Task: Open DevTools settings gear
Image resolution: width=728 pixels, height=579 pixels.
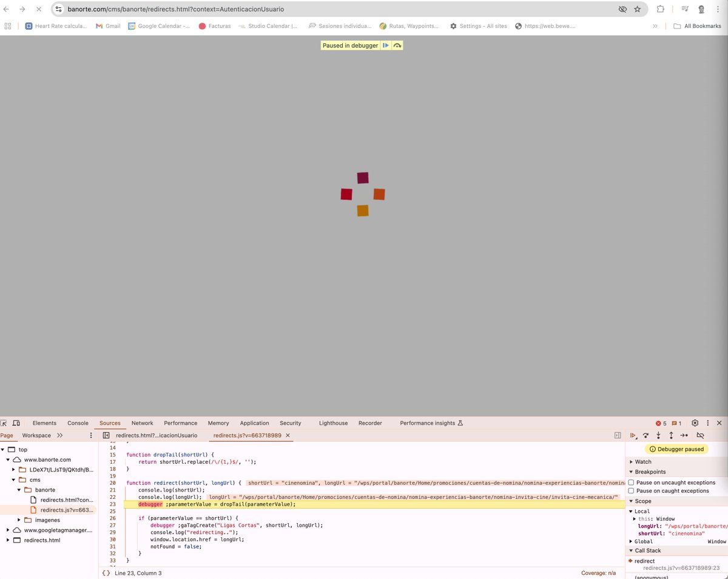Action: tap(695, 423)
